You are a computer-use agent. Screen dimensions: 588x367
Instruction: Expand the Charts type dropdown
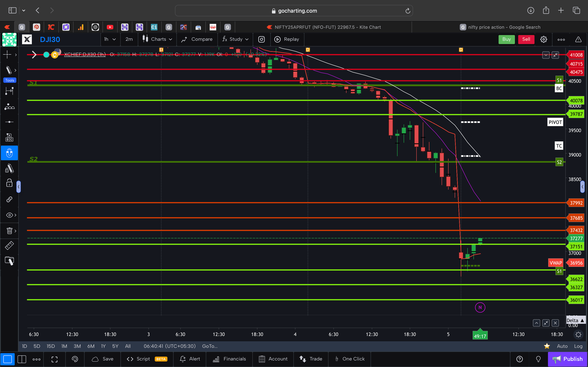tap(157, 39)
